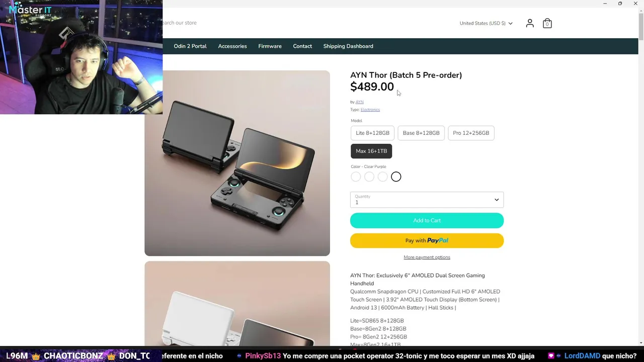
Task: Open the Shipping Dashboard page
Action: (x=348, y=46)
